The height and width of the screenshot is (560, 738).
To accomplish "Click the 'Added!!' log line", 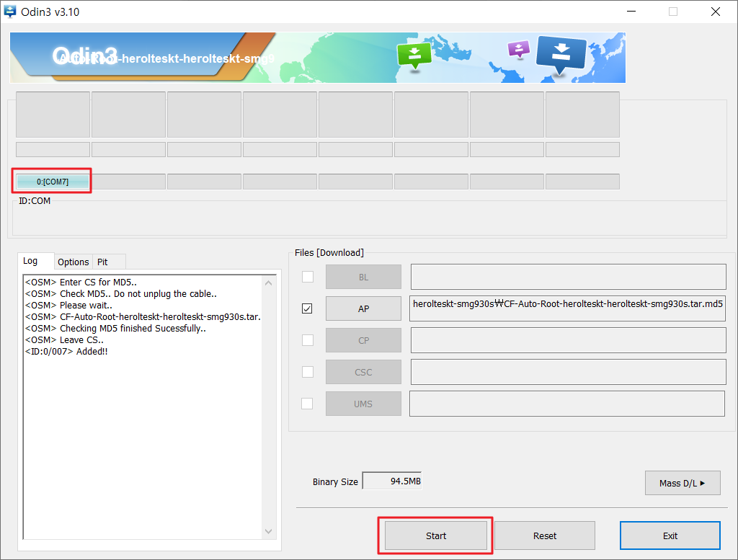I will [x=66, y=352].
